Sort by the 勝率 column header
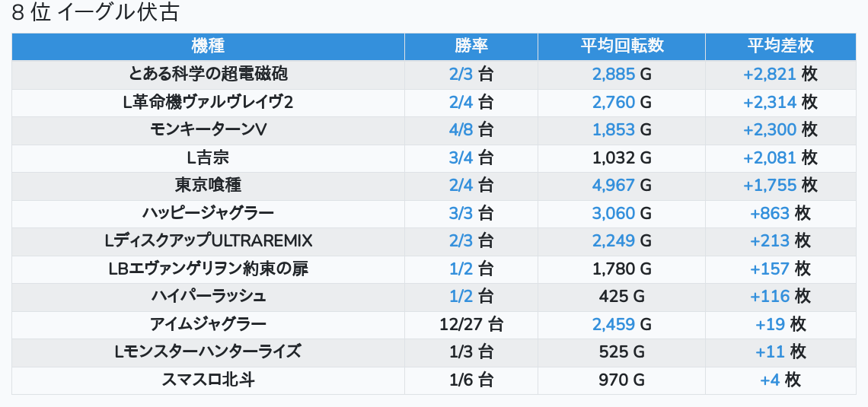868x407 pixels. click(471, 46)
